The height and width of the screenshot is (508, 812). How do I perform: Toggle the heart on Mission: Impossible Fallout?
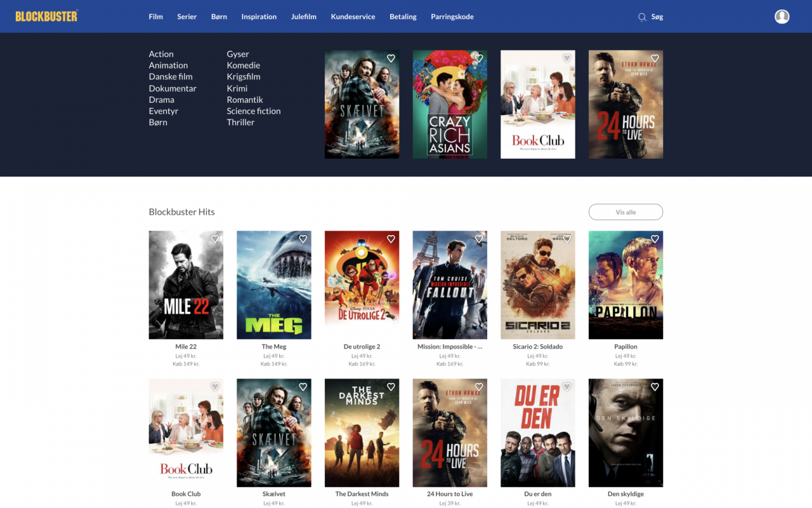479,239
